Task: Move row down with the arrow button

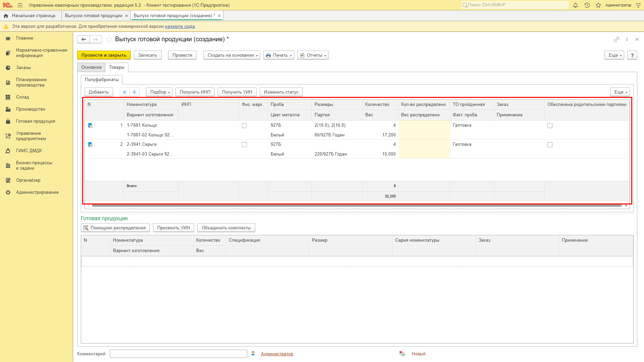Action: coord(134,92)
